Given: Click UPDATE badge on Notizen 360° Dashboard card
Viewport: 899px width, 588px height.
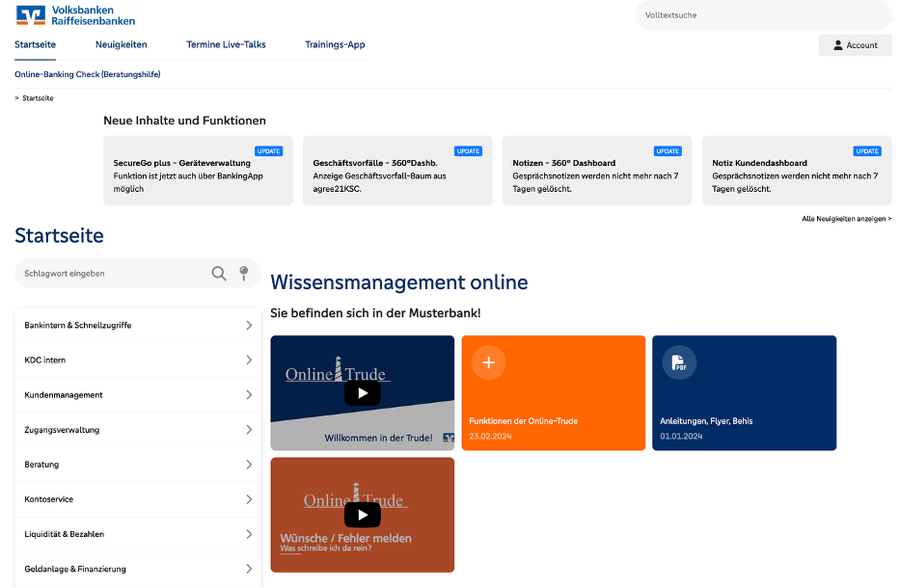Looking at the screenshot, I should click(667, 151).
